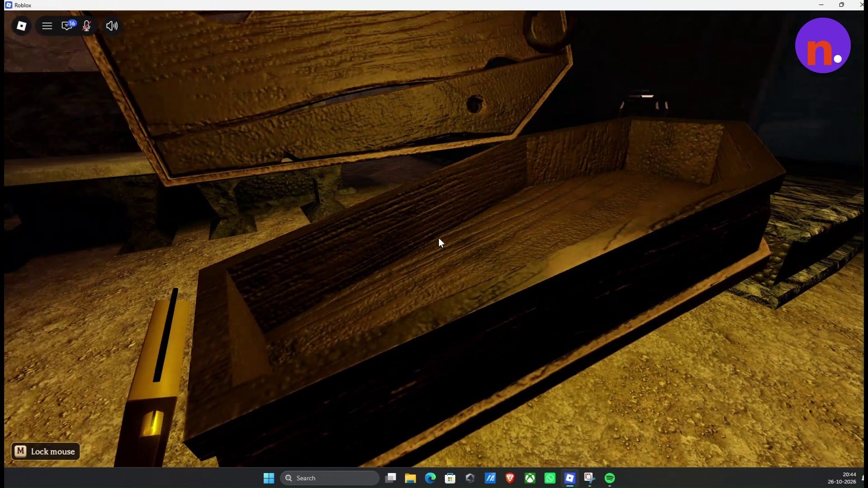Viewport: 868px width, 488px height.
Task: Toggle the muted microphone
Action: click(87, 26)
